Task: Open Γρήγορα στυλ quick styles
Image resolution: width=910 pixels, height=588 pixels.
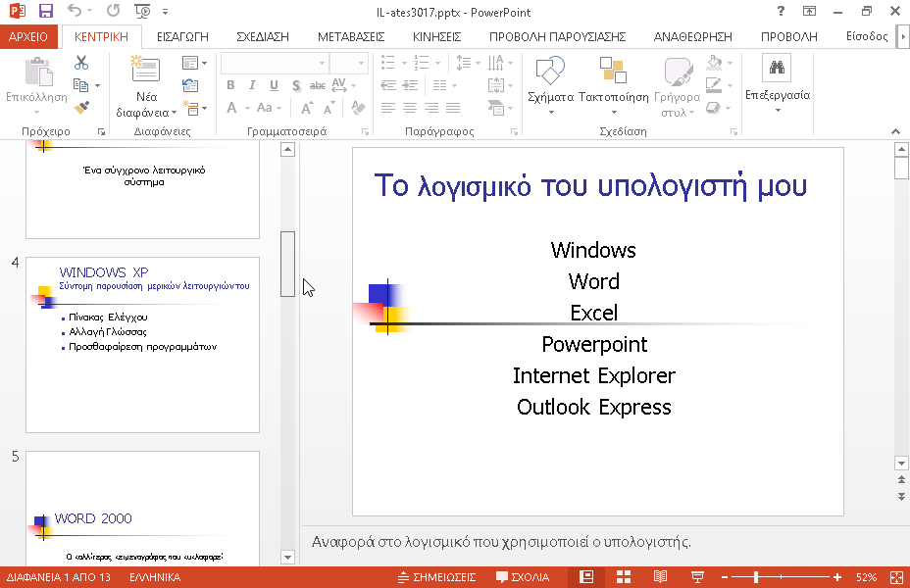Action: (x=678, y=86)
